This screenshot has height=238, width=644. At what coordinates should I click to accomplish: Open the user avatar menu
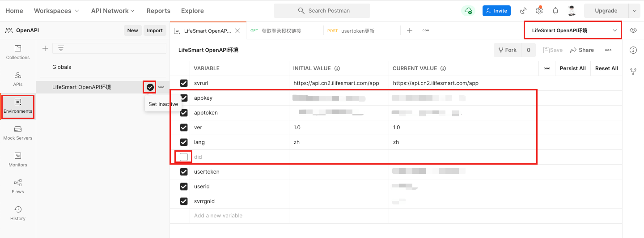tap(572, 11)
